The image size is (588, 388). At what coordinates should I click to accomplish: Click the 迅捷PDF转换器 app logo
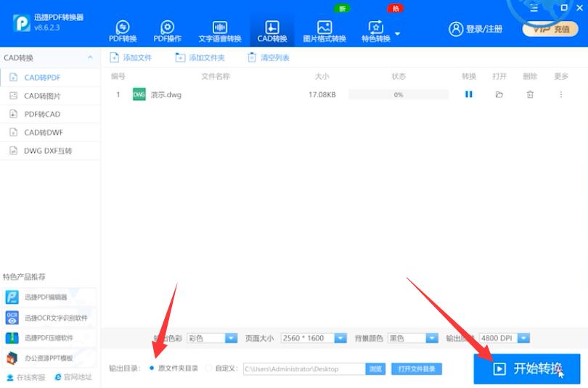pyautogui.click(x=21, y=23)
